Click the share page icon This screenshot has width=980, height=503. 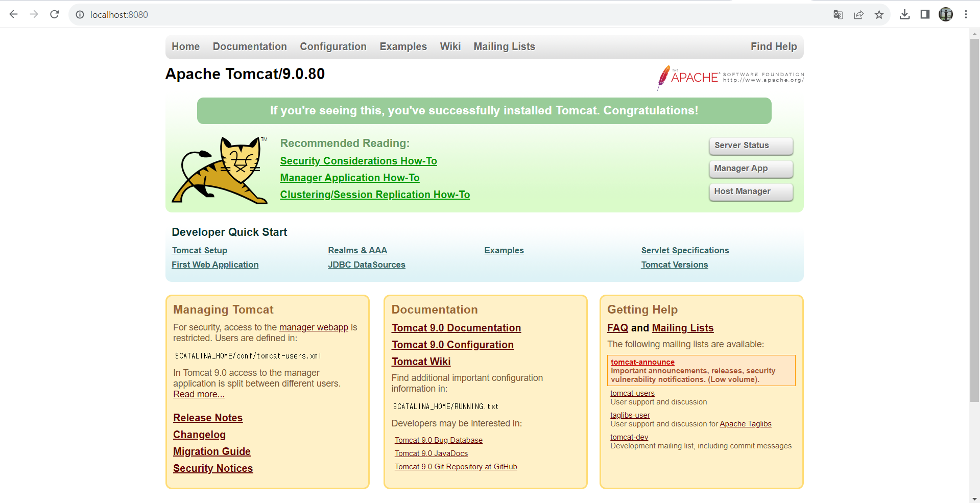tap(858, 15)
